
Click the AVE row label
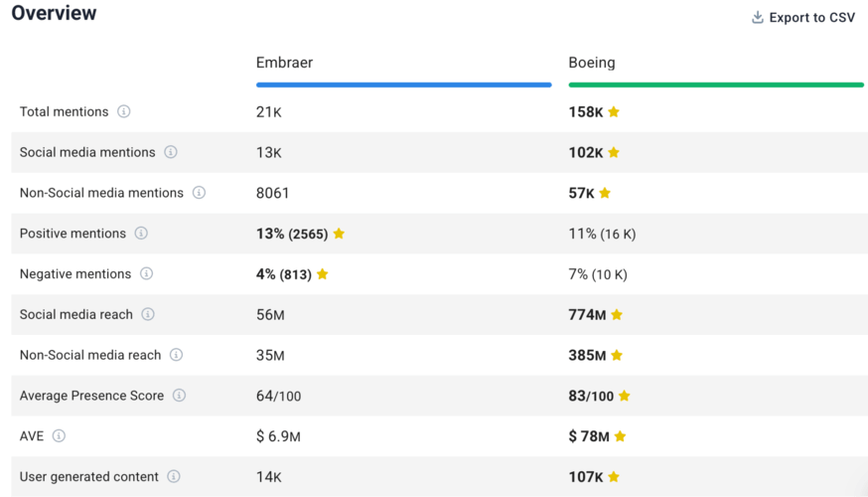pyautogui.click(x=32, y=436)
